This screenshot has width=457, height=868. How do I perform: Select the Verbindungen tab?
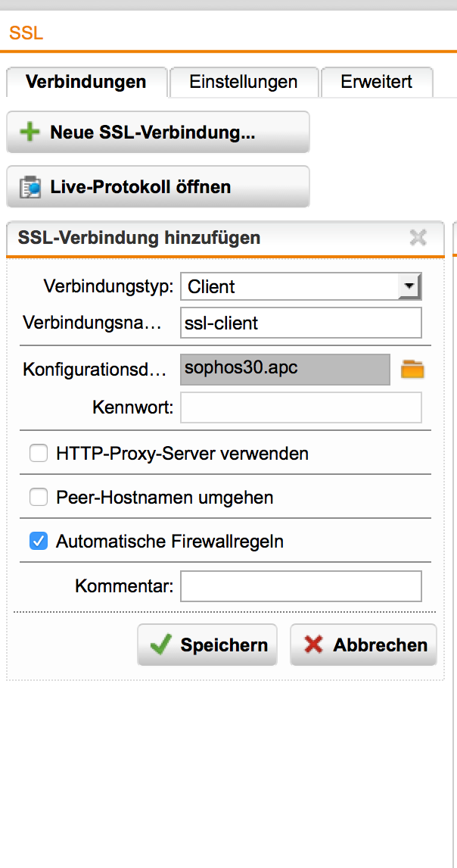click(85, 82)
